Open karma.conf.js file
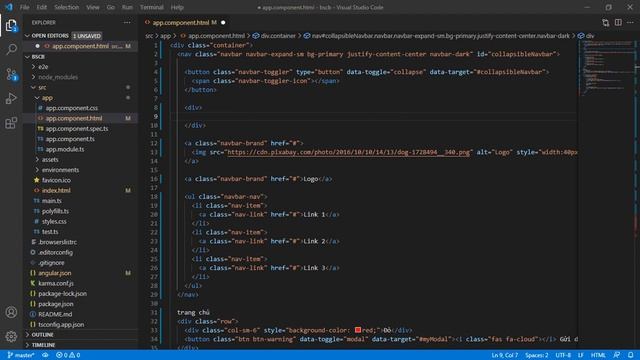Viewport: 640px width, 360px height. [56, 283]
